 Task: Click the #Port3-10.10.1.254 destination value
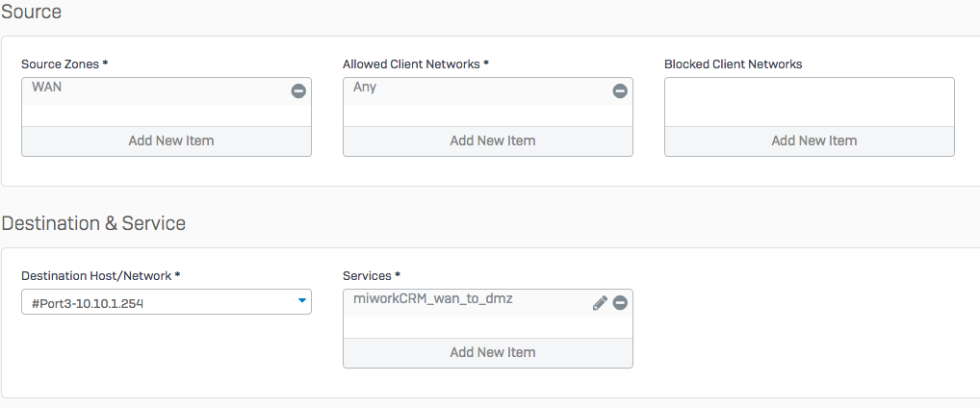coord(88,304)
